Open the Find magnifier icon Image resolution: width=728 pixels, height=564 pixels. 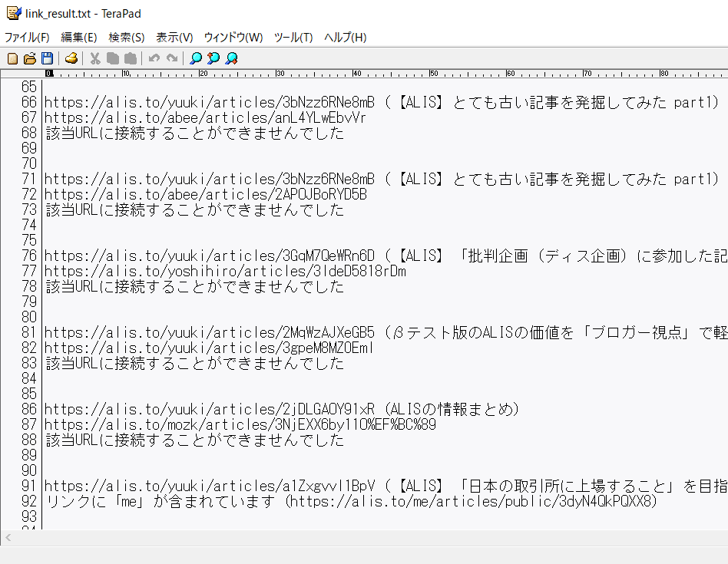(196, 58)
